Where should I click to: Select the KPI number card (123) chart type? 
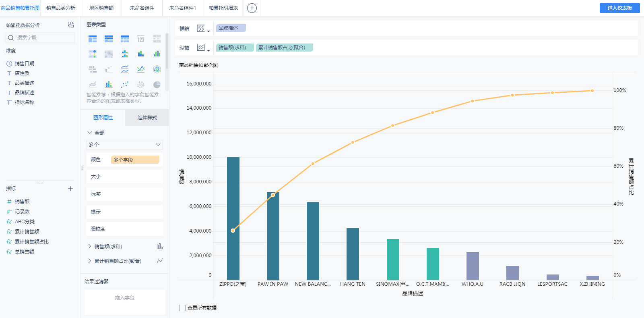[x=140, y=39]
